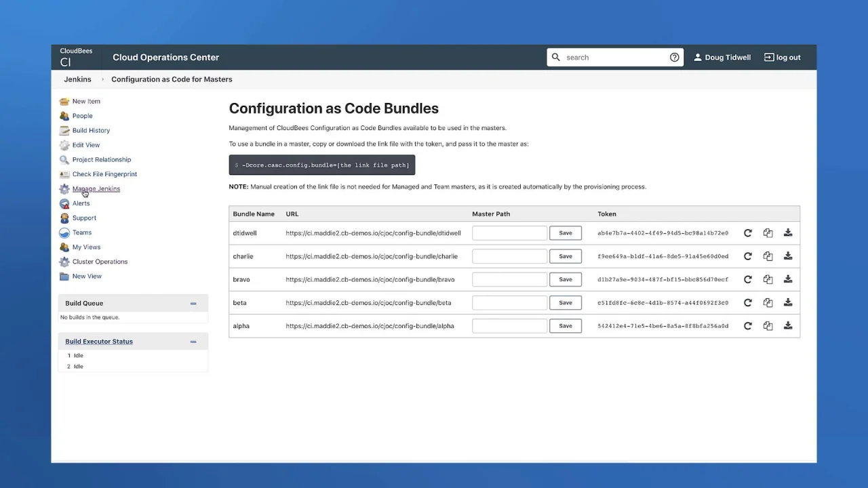Download the charlie bundle link file
The width and height of the screenshot is (868, 488).
coord(788,256)
